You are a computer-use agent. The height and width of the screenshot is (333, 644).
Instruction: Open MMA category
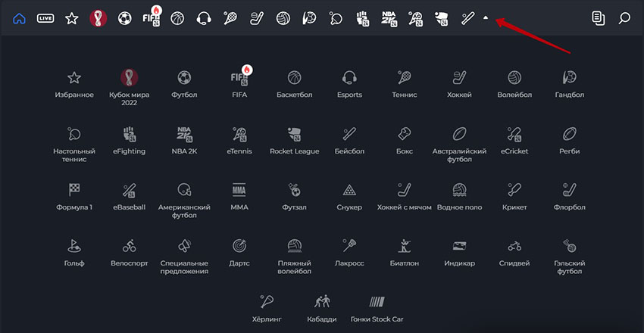coord(239,197)
